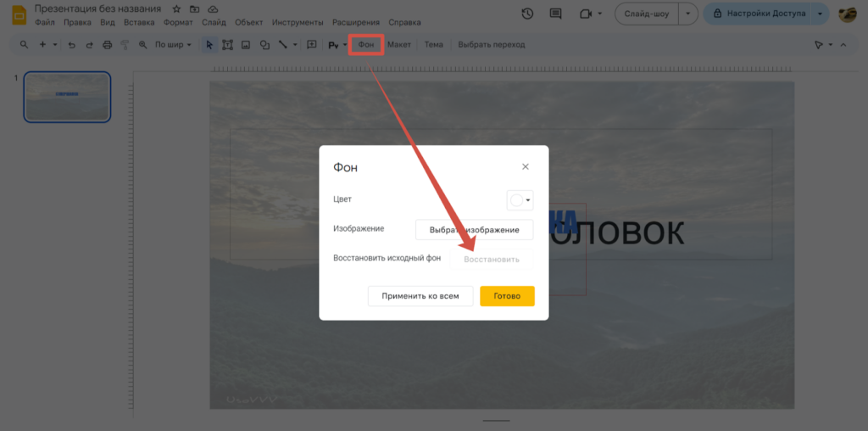
Task: Click the Google Slides home logo
Action: (19, 15)
